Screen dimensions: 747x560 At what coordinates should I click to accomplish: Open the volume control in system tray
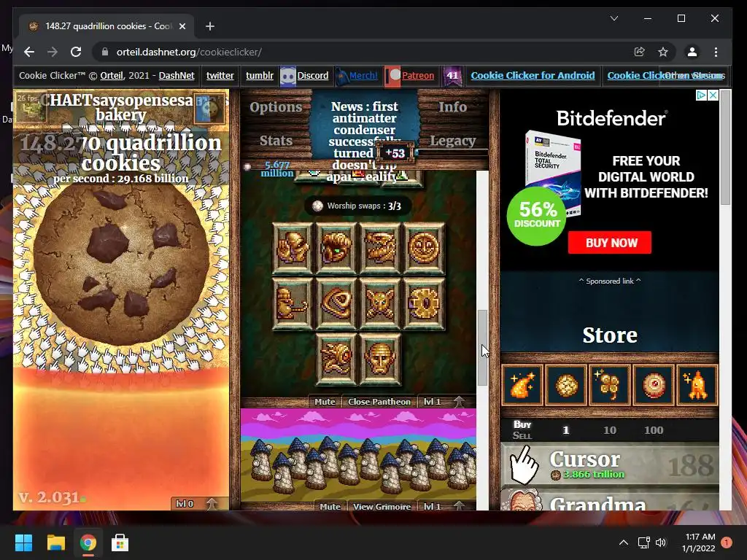point(661,542)
